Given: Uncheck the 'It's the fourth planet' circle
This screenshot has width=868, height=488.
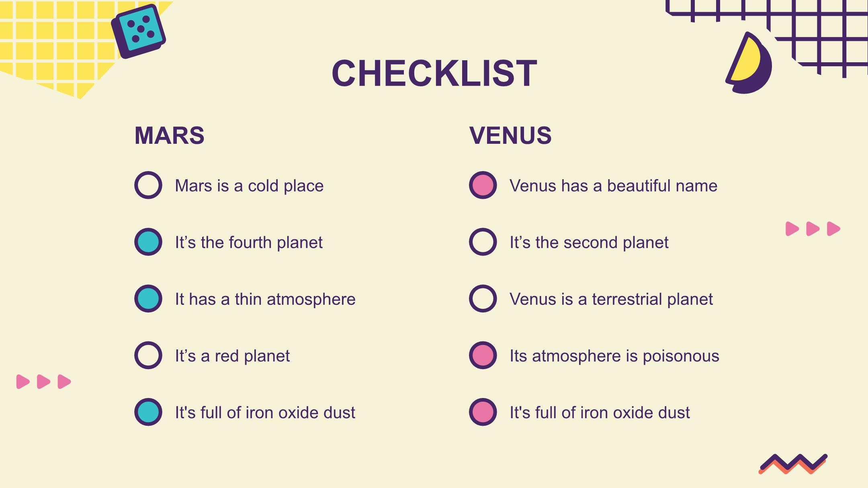Looking at the screenshot, I should coord(148,242).
